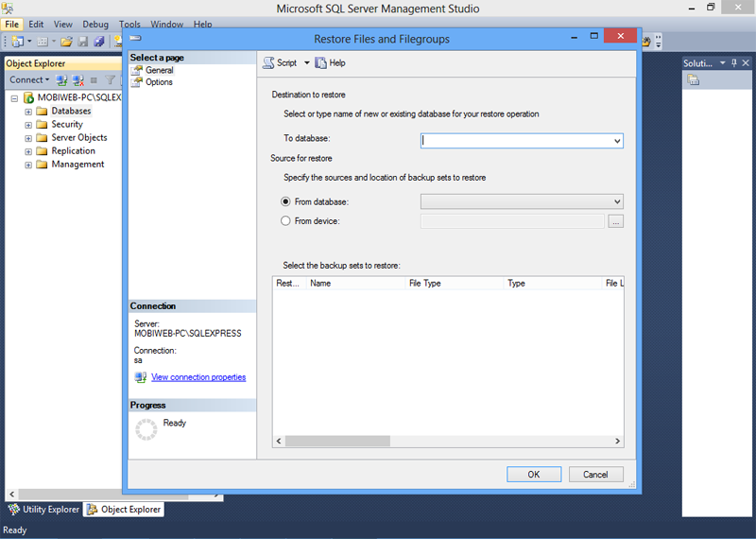Click the Replication folder icon
Image resolution: width=756 pixels, height=539 pixels.
pos(42,151)
